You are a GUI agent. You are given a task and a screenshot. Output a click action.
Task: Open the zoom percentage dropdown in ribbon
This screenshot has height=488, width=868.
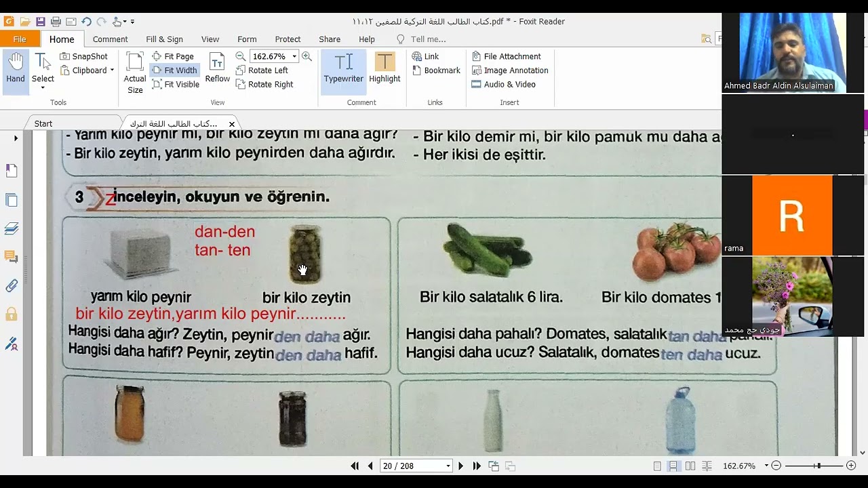(294, 56)
